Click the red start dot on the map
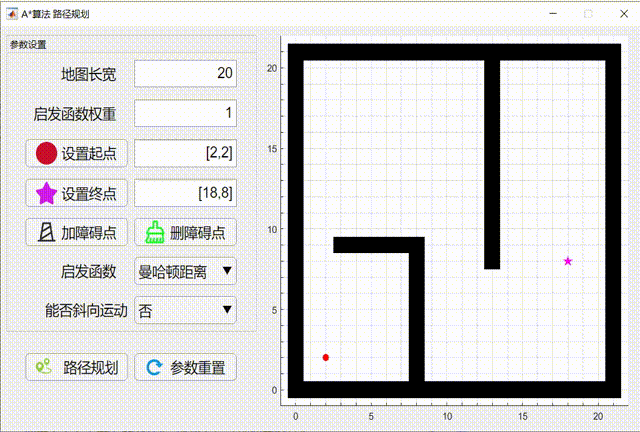 click(x=326, y=357)
